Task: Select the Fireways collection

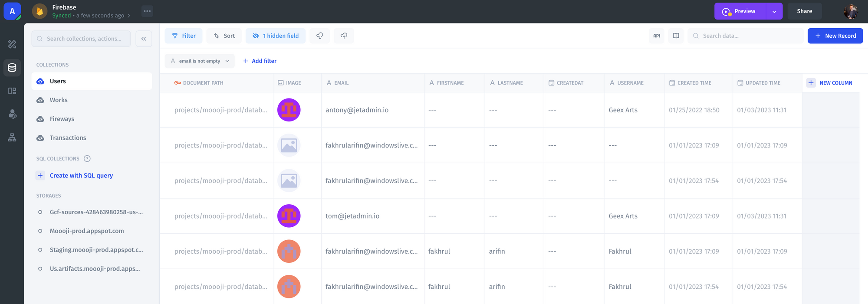Action: 92,119
